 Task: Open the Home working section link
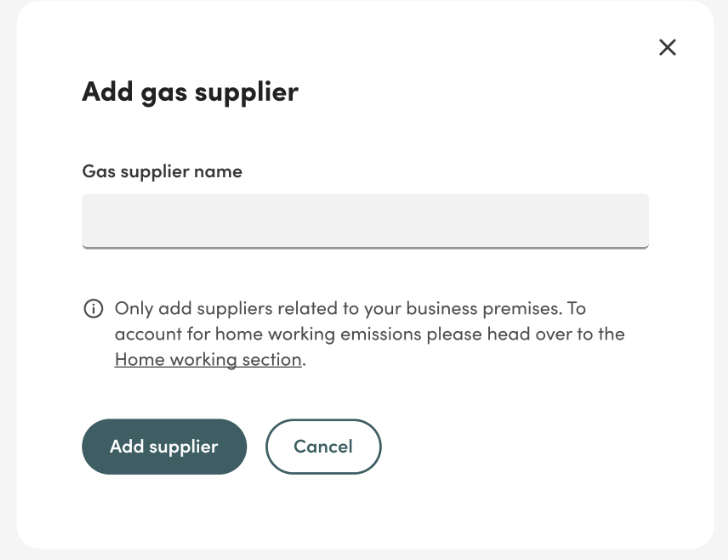(x=208, y=360)
